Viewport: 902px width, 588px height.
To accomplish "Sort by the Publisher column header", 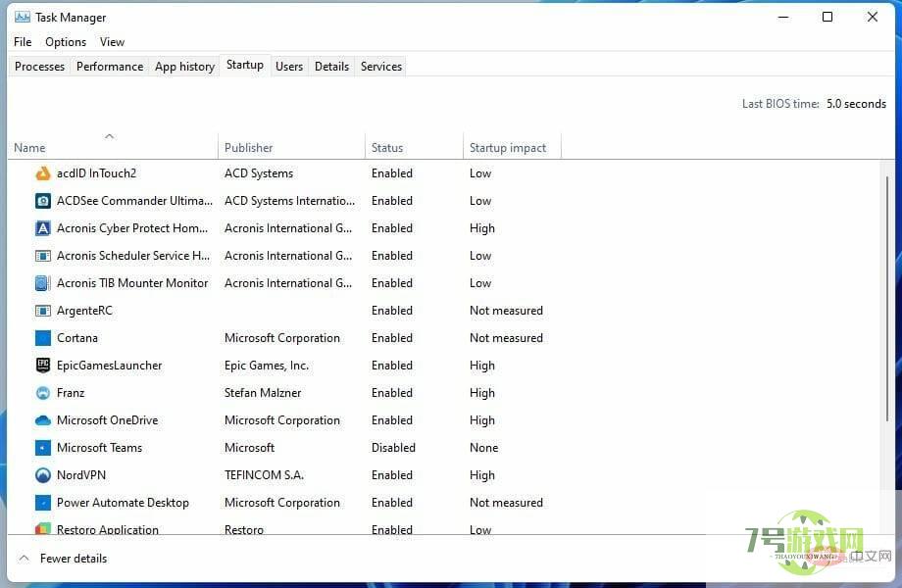I will [291, 148].
